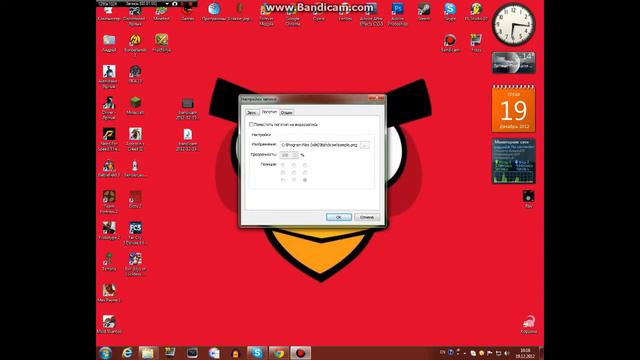Open the Корзина recycle bin icon
Image resolution: width=640 pixels, height=360 pixels.
point(529,324)
